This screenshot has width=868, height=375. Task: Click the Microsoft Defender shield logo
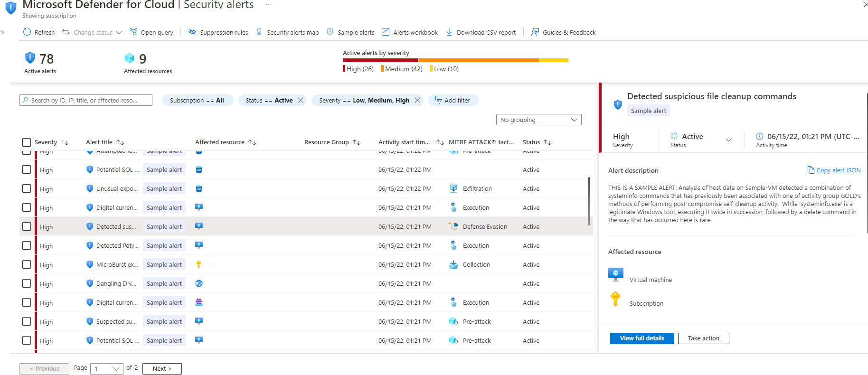tap(11, 7)
